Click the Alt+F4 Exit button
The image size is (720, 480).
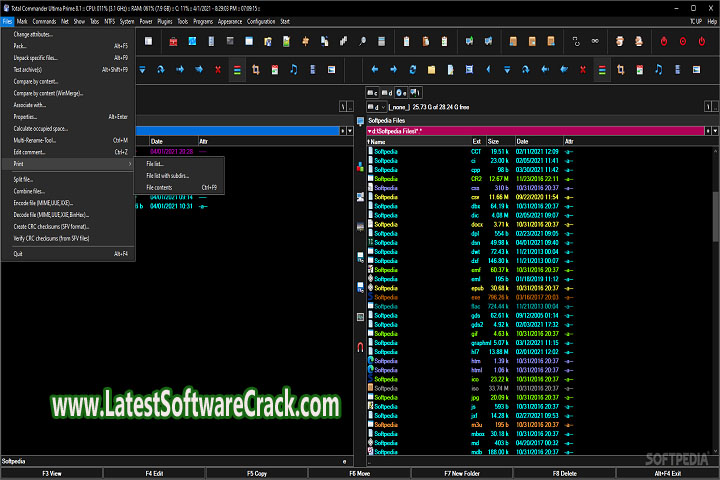668,474
